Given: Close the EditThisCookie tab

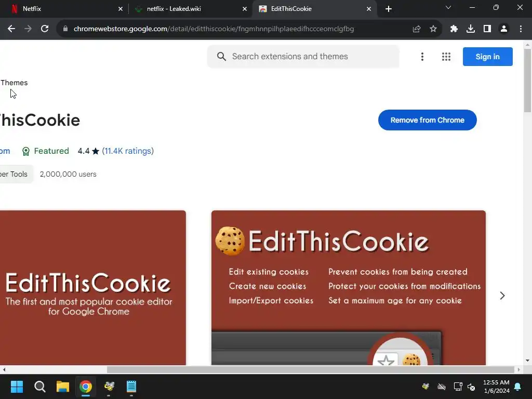Looking at the screenshot, I should (369, 9).
